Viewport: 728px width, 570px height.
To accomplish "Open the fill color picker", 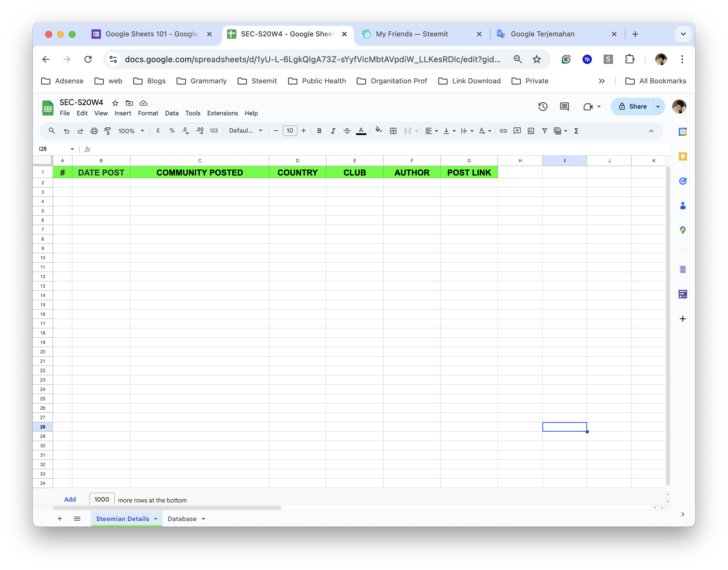I will (x=378, y=131).
